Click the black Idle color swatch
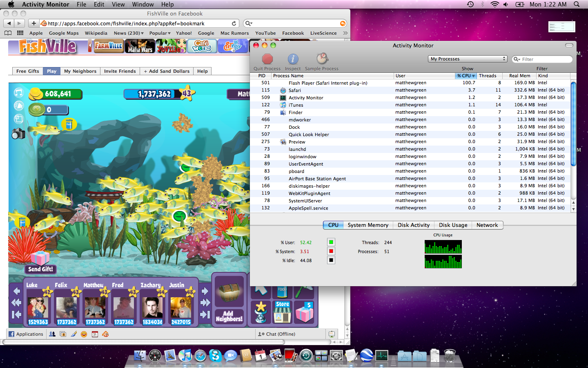Viewport: 588px width, 368px height. pyautogui.click(x=331, y=260)
